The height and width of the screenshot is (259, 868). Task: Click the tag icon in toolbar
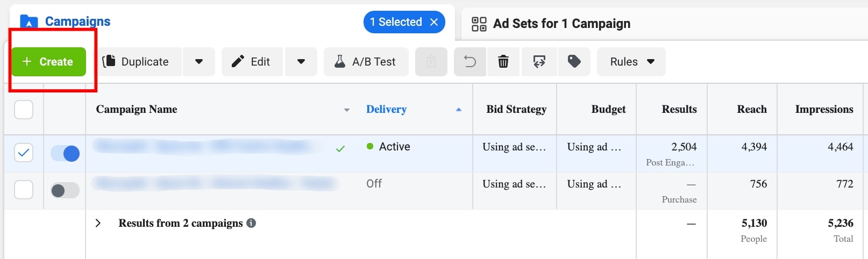[x=574, y=62]
